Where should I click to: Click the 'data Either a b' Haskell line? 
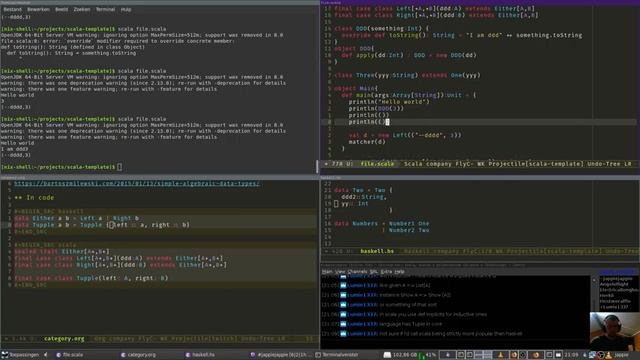(77, 218)
